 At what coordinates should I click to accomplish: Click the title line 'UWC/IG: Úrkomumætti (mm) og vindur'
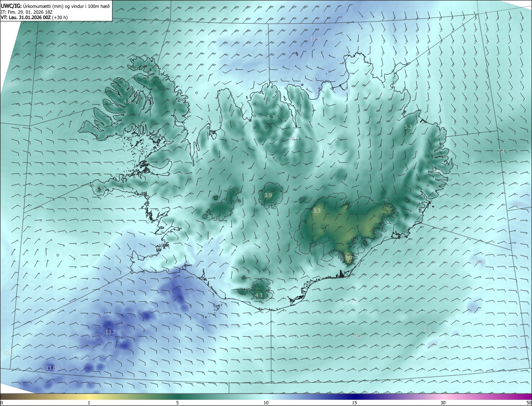tap(55, 6)
